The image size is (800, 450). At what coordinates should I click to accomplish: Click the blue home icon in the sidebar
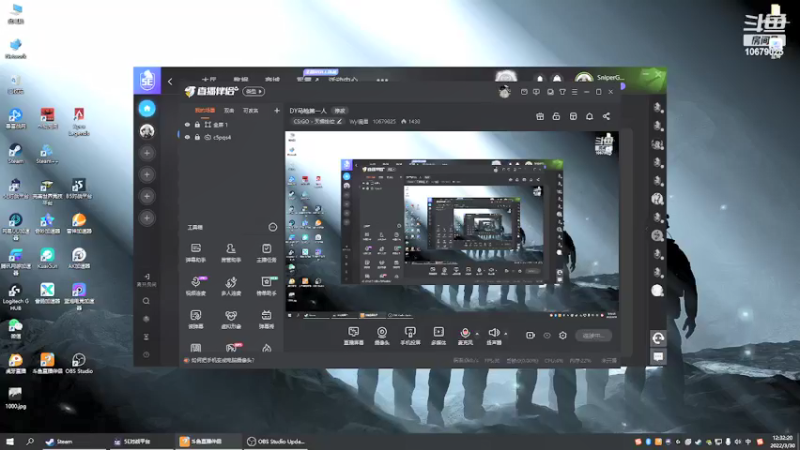(147, 108)
